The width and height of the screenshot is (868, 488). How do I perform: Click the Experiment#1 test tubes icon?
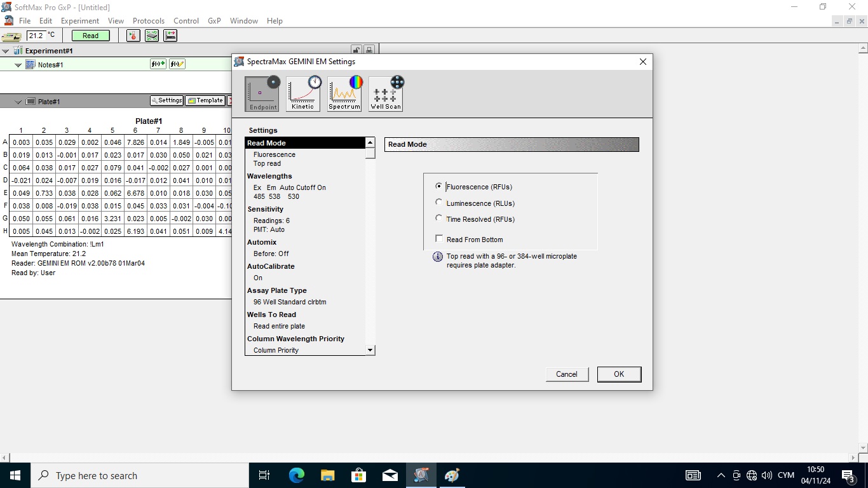(18, 51)
